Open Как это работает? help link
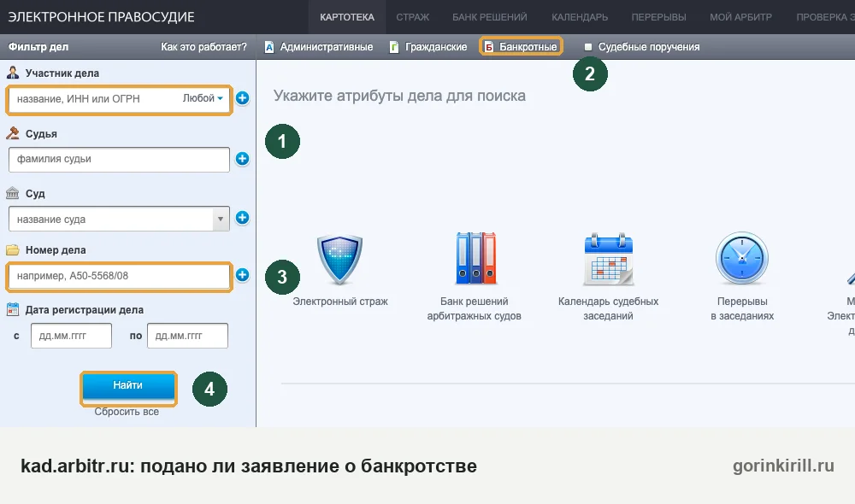855x504 pixels. pos(203,47)
